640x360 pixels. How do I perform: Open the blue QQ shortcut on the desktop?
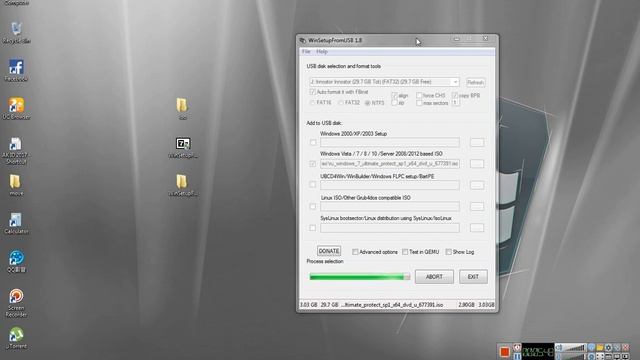pos(16,262)
